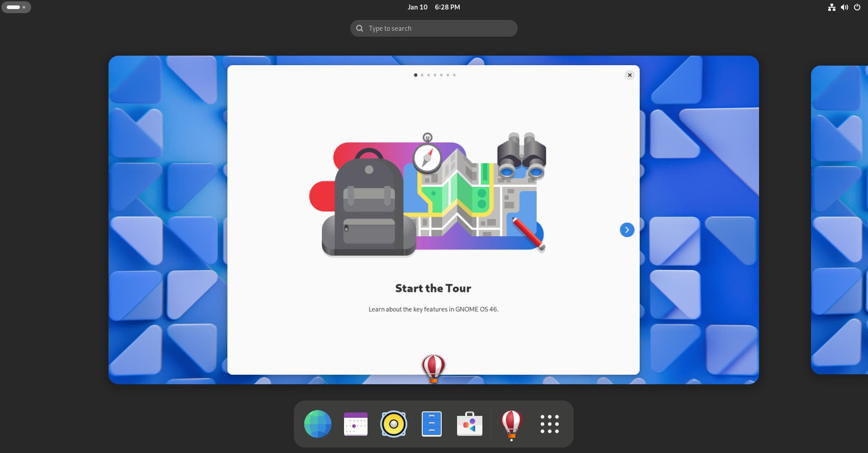Open the network settings tray icon
The height and width of the screenshot is (453, 868).
point(832,7)
